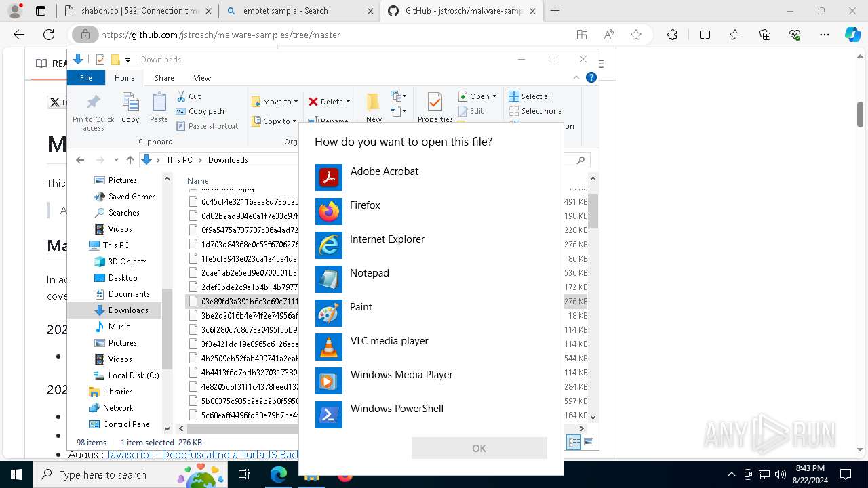
Task: Click Pin to Quick access icon
Action: point(94,113)
